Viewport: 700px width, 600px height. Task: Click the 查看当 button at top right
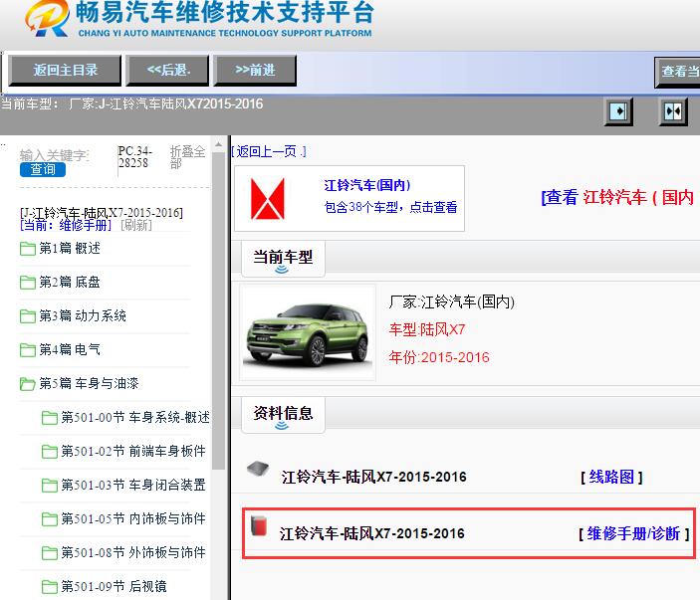pos(677,72)
